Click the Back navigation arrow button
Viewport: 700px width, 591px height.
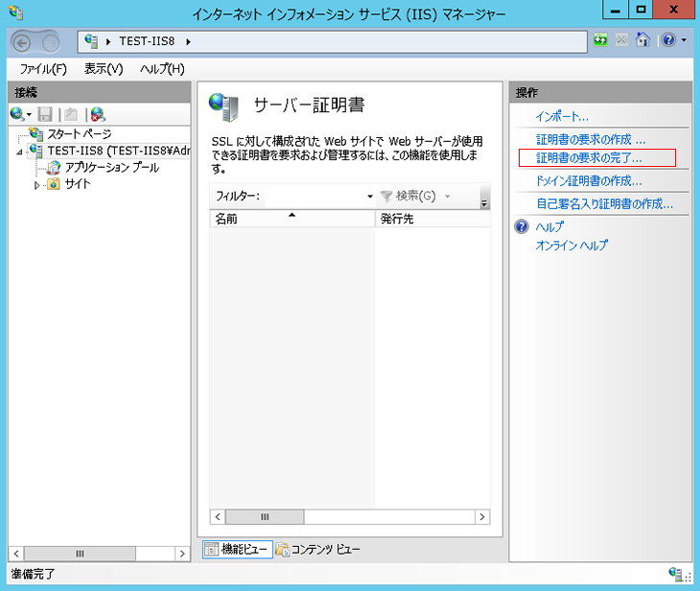pyautogui.click(x=21, y=43)
